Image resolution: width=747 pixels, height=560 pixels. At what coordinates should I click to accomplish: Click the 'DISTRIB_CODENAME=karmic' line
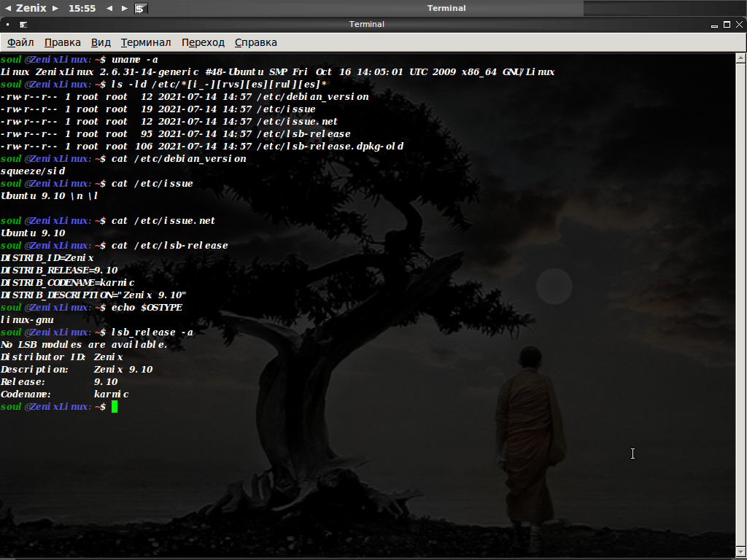[68, 282]
